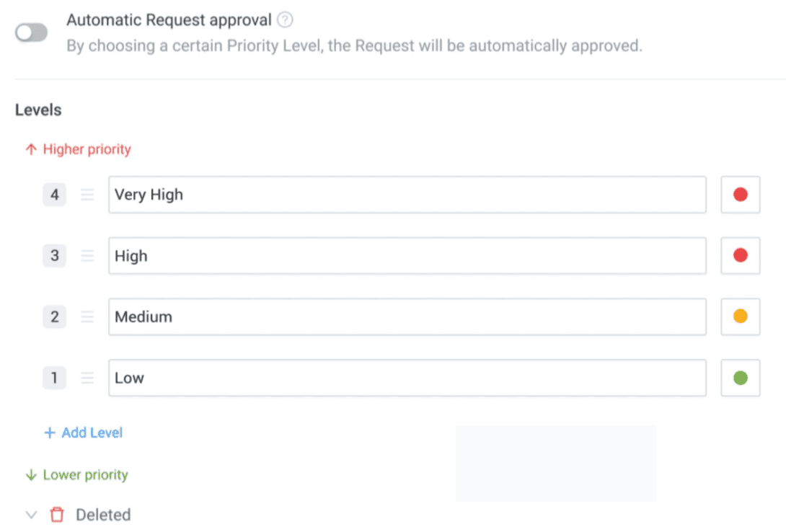Image resolution: width=786 pixels, height=532 pixels.
Task: Click the drag handle beside Medium
Action: pyautogui.click(x=87, y=316)
